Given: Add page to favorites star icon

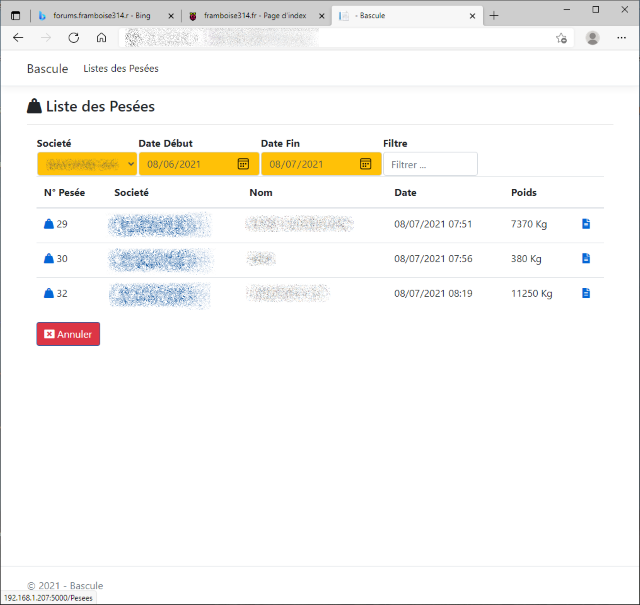Looking at the screenshot, I should point(561,38).
